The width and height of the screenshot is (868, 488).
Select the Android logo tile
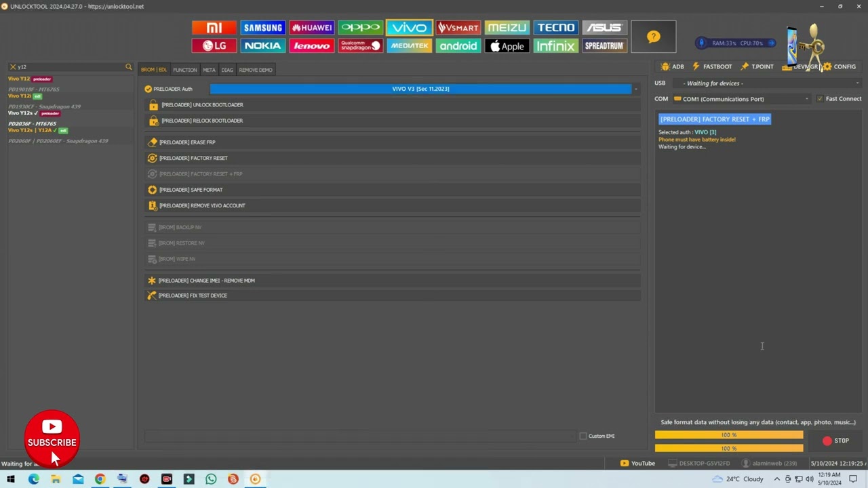tap(458, 46)
